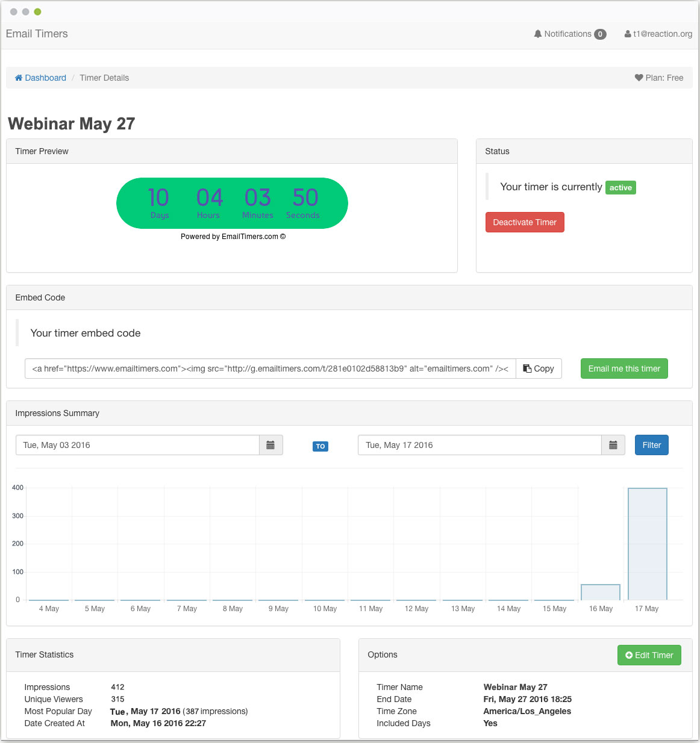Apply the date range with the Filter button

pyautogui.click(x=651, y=445)
